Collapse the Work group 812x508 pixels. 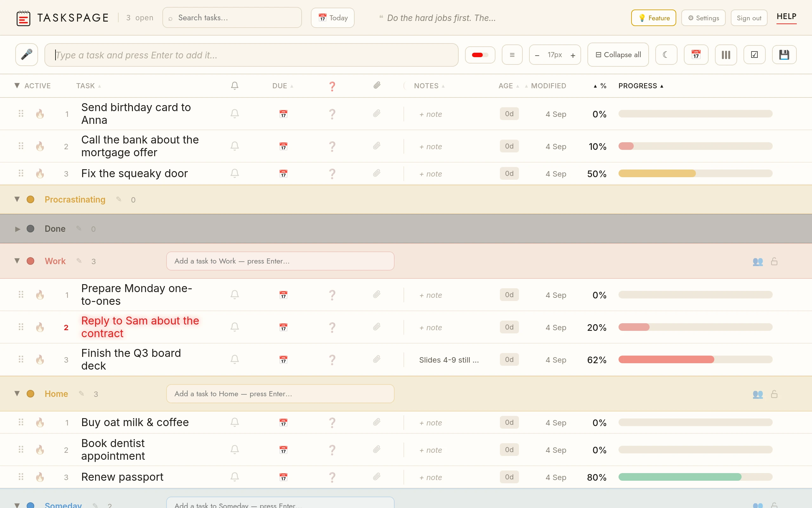point(17,261)
